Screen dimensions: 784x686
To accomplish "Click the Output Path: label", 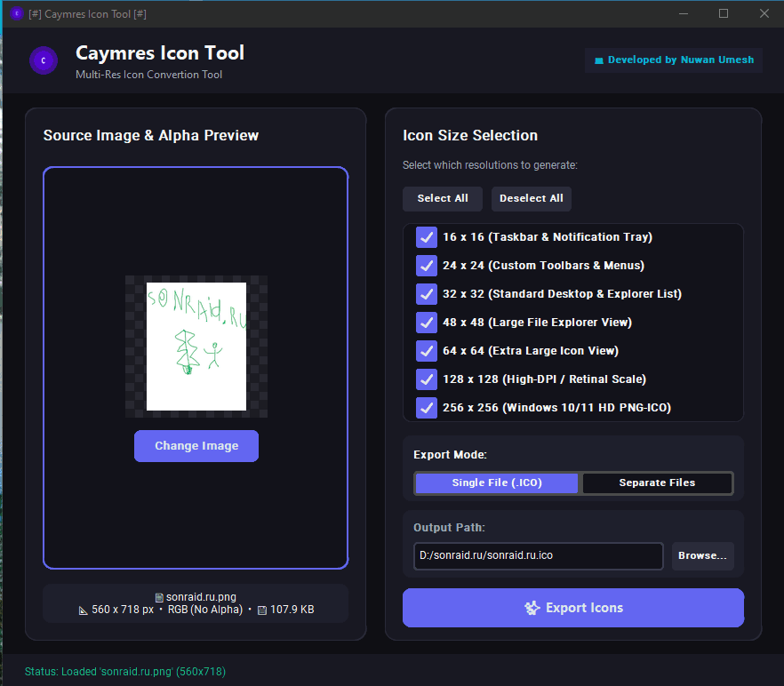I will click(x=449, y=528).
